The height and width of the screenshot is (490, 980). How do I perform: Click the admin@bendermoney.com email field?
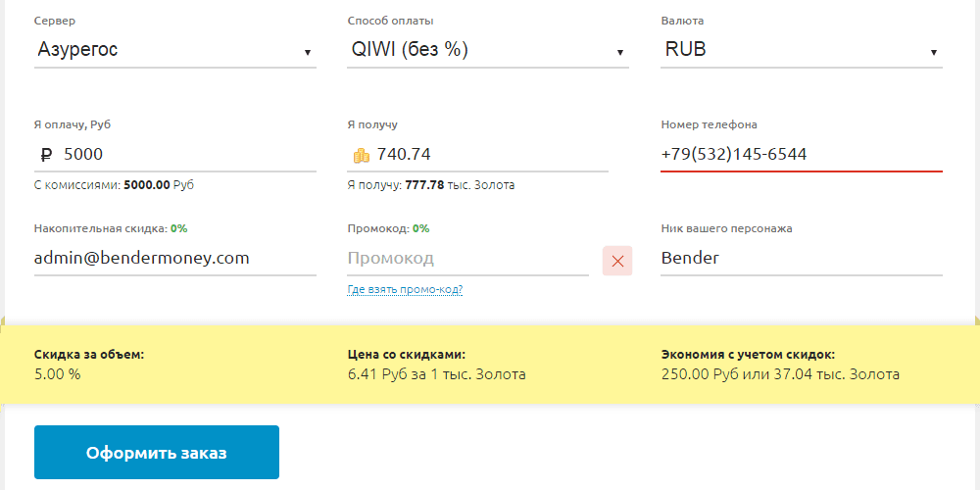pos(174,259)
